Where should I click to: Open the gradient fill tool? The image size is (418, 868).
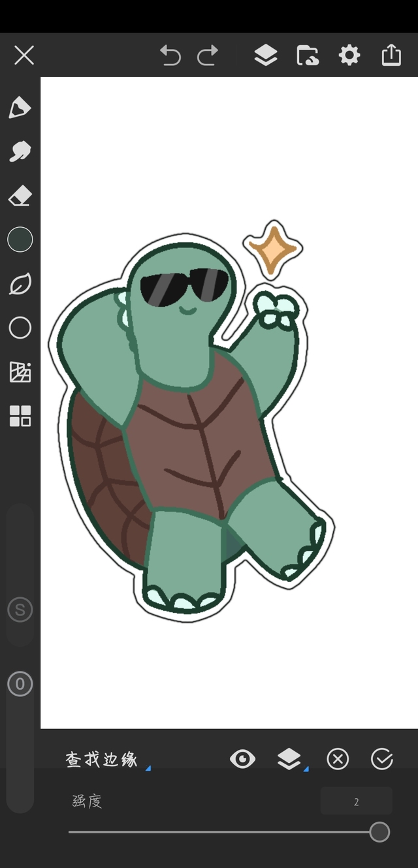[20, 372]
